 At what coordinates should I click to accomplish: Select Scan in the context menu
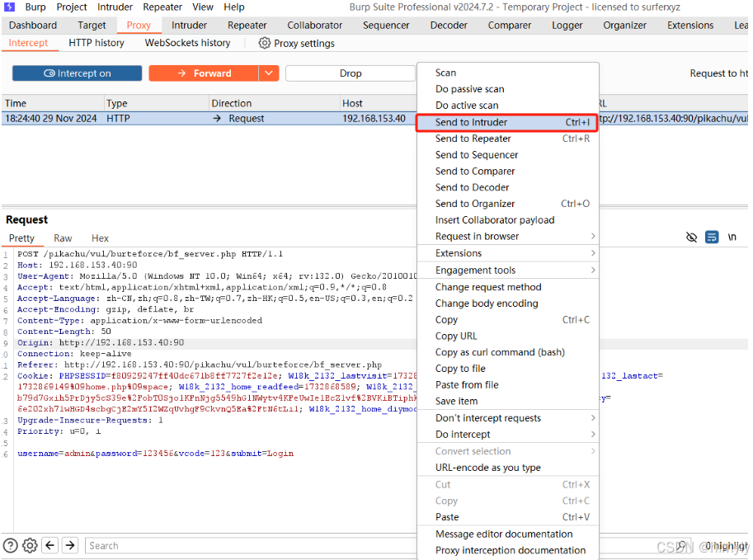tap(507, 73)
